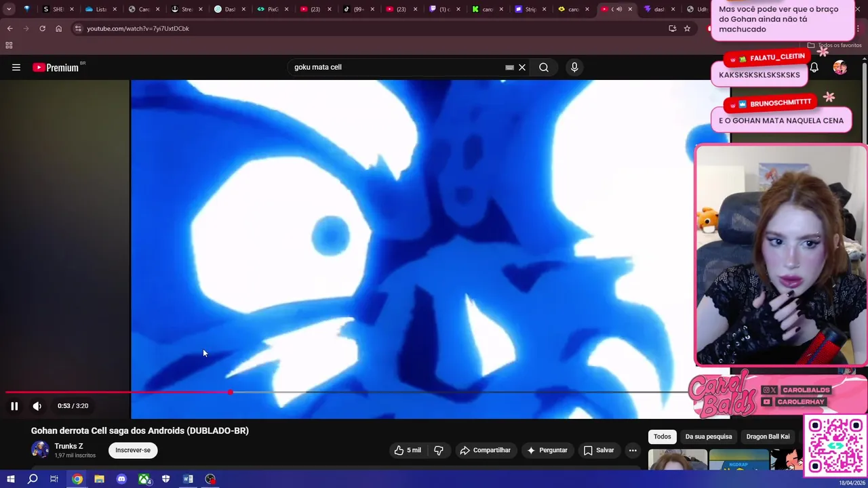
Task: Open Windows Security shield on the taskbar
Action: point(165,479)
